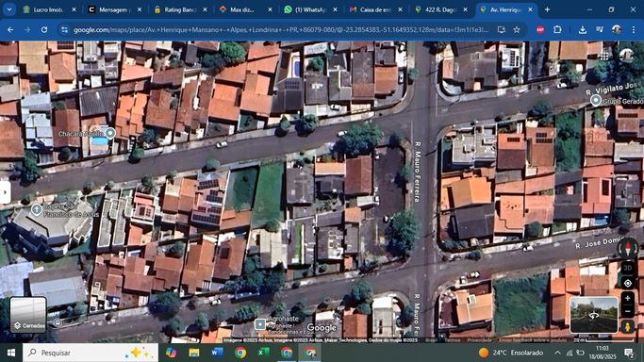Switch to the WhatsApp tab
The width and height of the screenshot is (644, 362).
coord(311,9)
